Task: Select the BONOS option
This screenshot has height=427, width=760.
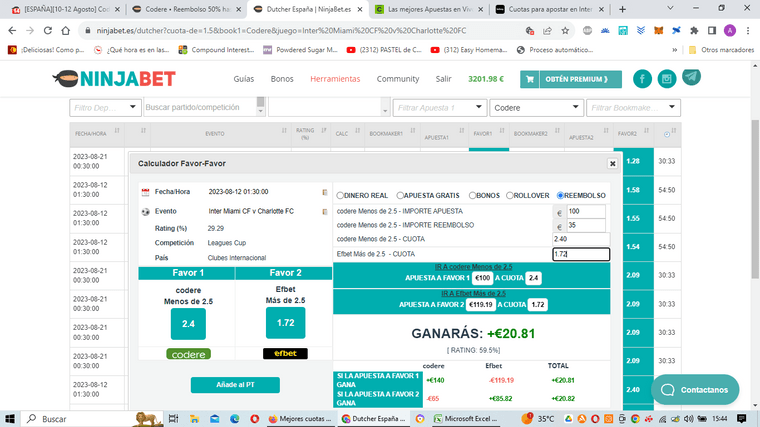Action: click(472, 196)
